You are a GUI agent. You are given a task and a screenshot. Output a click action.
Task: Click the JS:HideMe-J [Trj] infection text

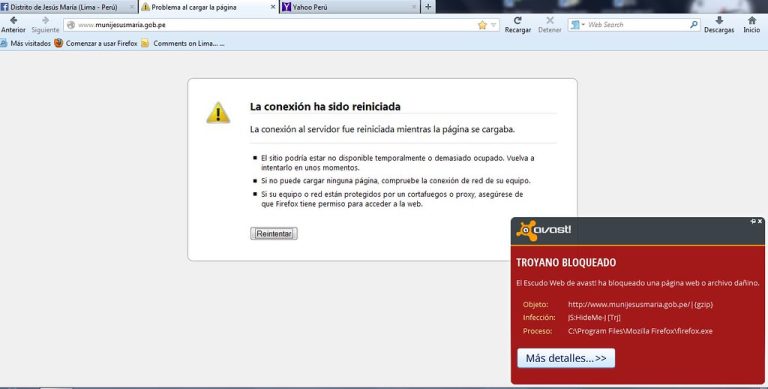tap(594, 317)
